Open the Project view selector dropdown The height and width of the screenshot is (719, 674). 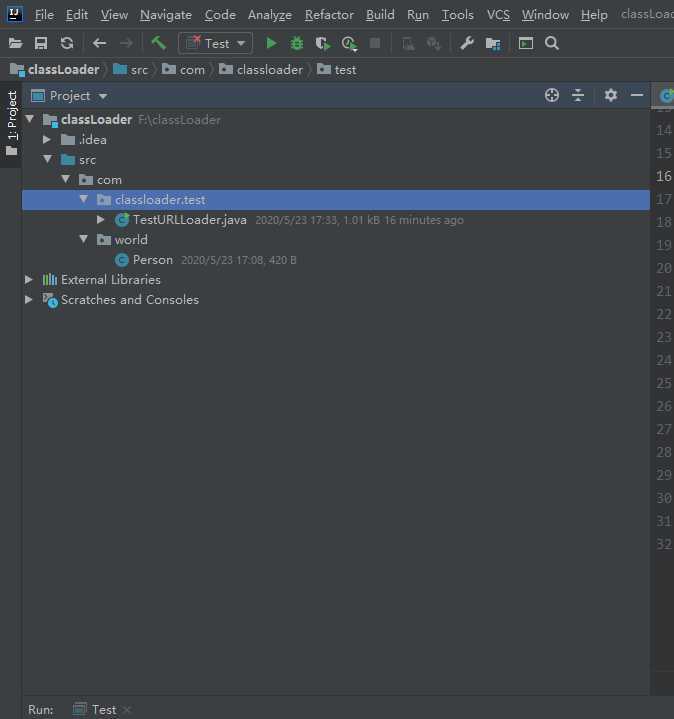[x=69, y=96]
